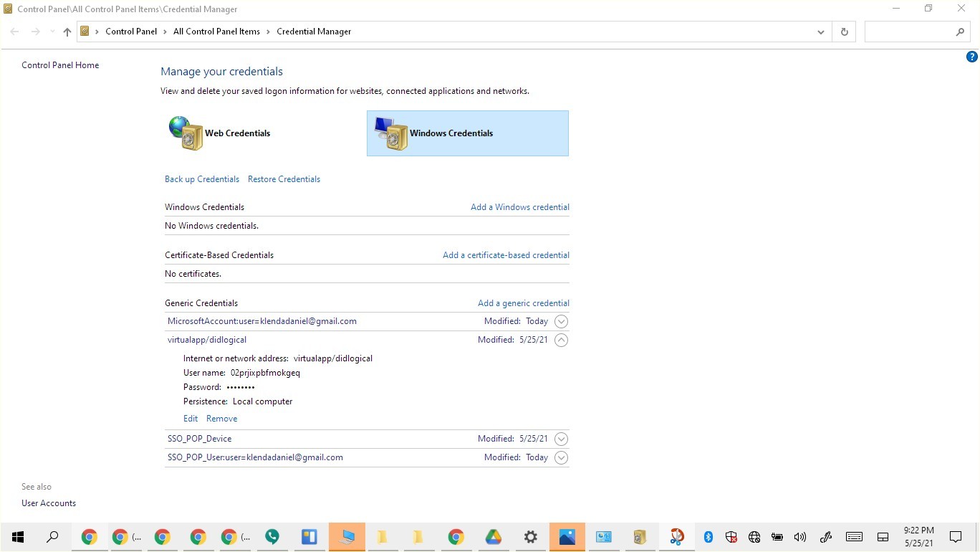Screen dimensions: 980x552
Task: Edit the virtualapp/didlogical credential
Action: 191,419
